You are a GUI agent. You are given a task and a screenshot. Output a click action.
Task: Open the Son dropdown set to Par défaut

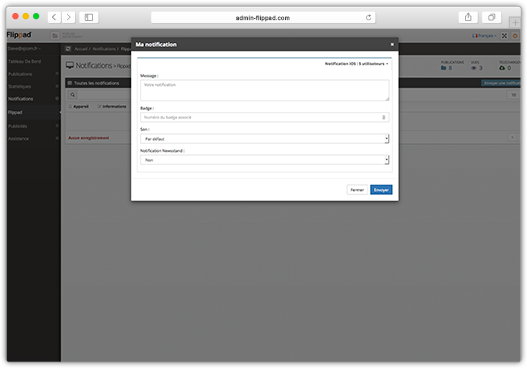pos(265,139)
